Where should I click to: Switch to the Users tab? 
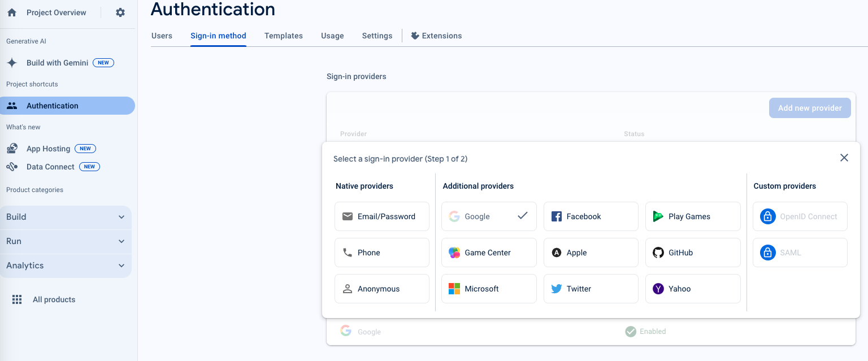tap(162, 36)
